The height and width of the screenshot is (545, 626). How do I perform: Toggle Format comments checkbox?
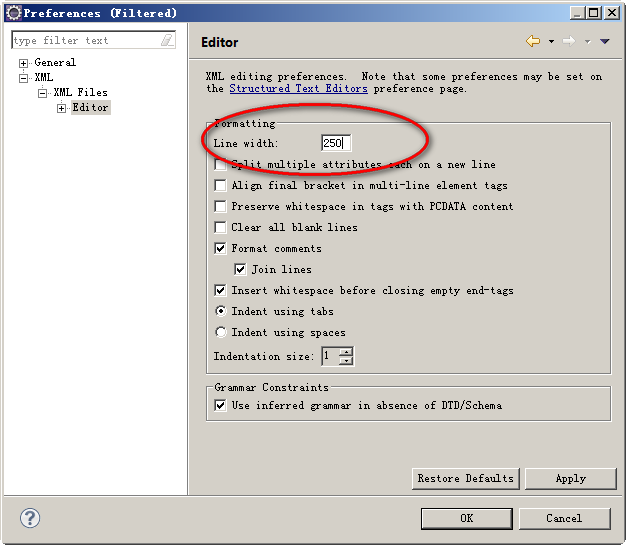tap(221, 248)
